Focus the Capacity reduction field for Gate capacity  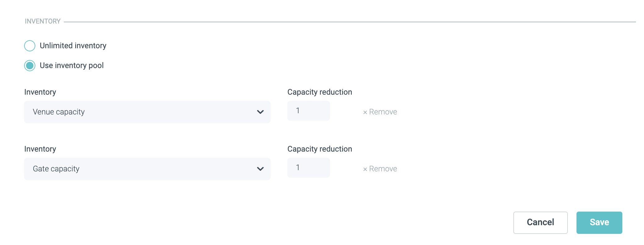(308, 168)
